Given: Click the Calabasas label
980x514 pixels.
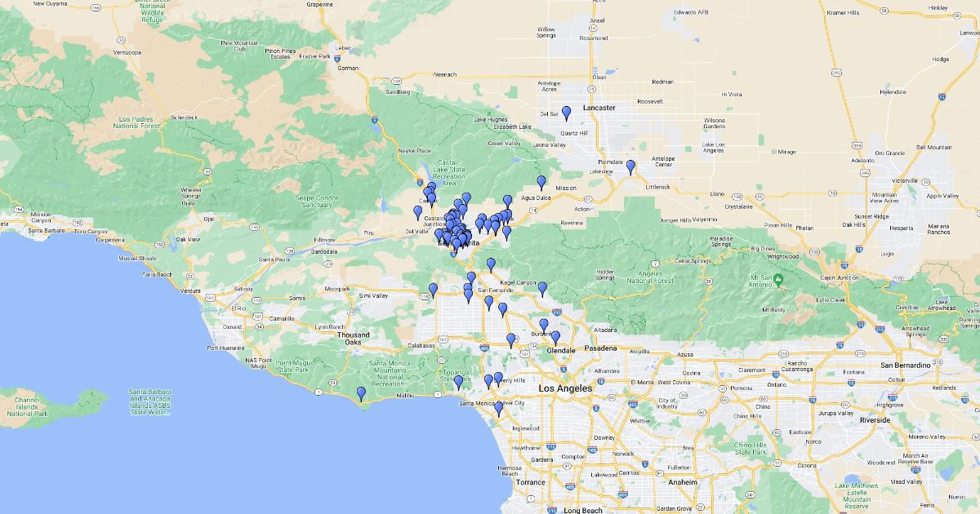Looking at the screenshot, I should coord(422,345).
